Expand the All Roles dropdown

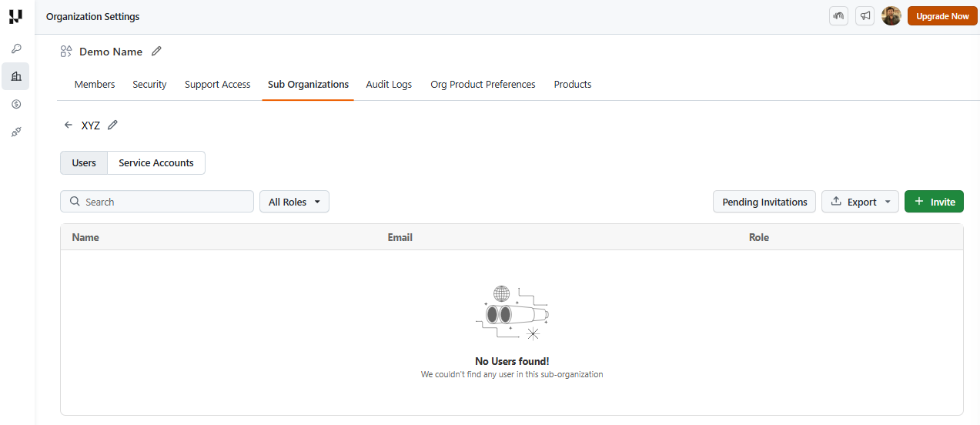[294, 202]
